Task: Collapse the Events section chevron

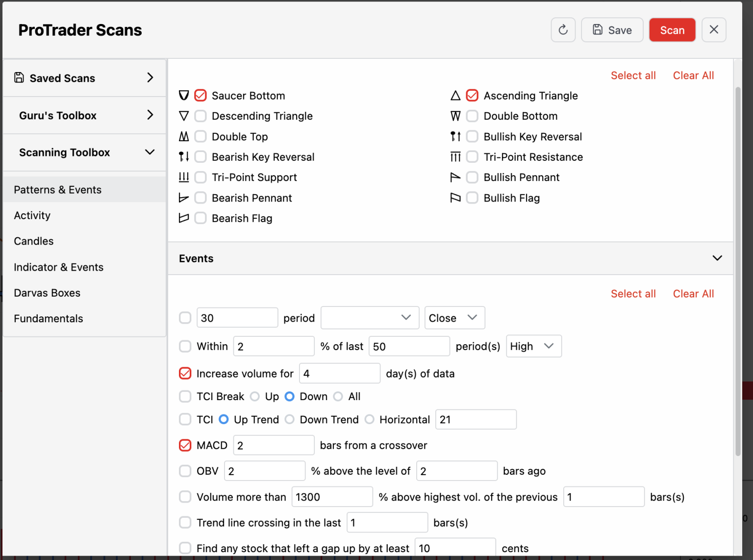Action: point(717,258)
